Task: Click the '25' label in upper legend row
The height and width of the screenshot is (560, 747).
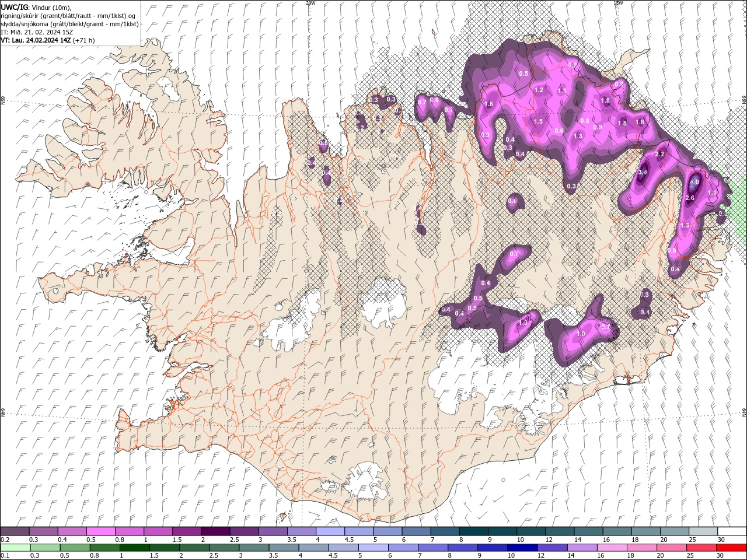Action: pyautogui.click(x=693, y=540)
